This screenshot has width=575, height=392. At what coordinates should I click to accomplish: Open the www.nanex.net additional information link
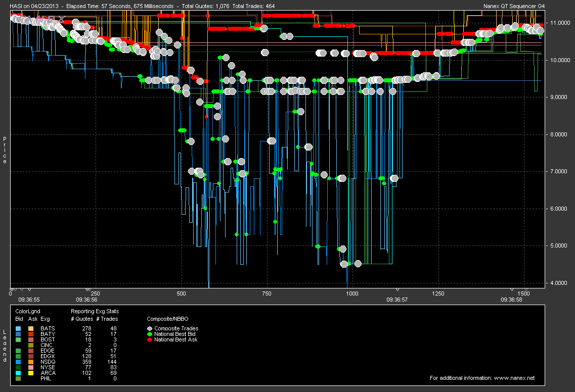tap(514, 378)
